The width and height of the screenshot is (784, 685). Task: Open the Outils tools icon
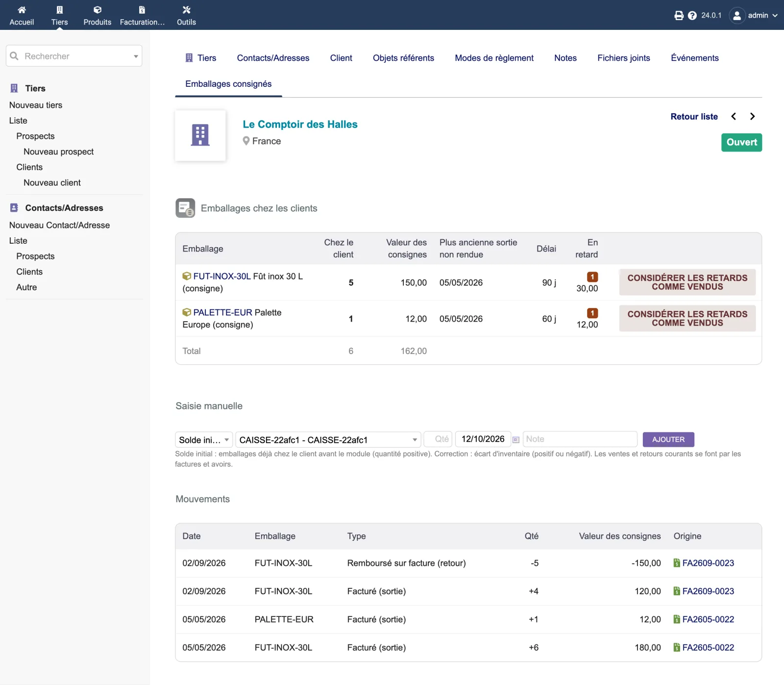[x=186, y=10]
